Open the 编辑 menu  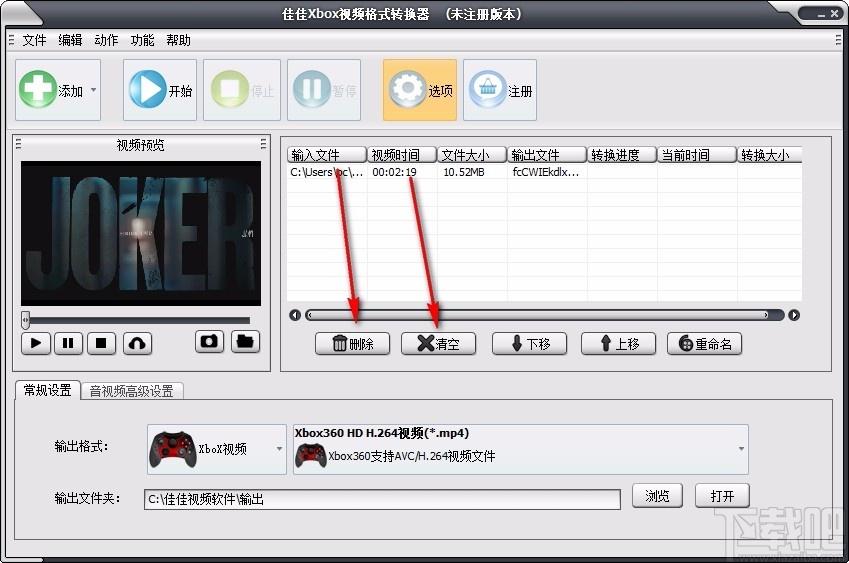[70, 40]
